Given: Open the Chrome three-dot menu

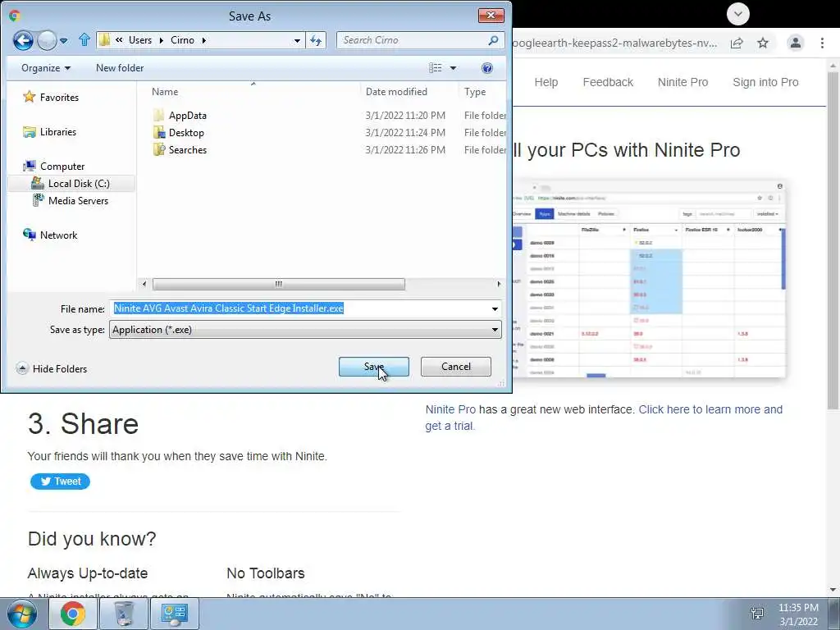Looking at the screenshot, I should click(822, 43).
